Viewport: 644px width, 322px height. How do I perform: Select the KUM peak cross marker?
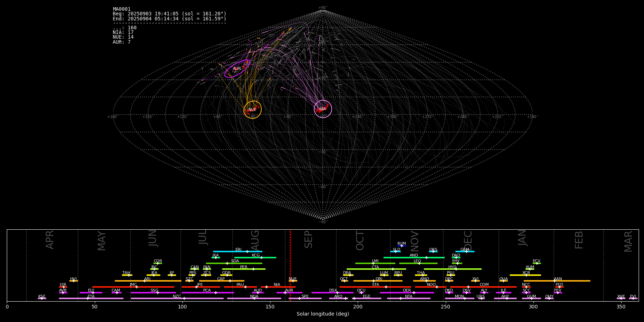click(402, 246)
